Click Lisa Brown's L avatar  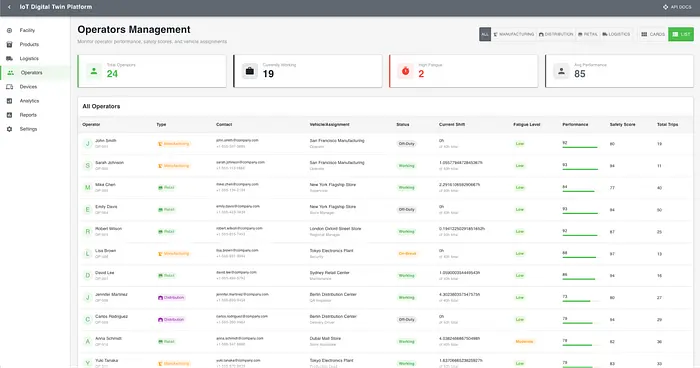88,254
